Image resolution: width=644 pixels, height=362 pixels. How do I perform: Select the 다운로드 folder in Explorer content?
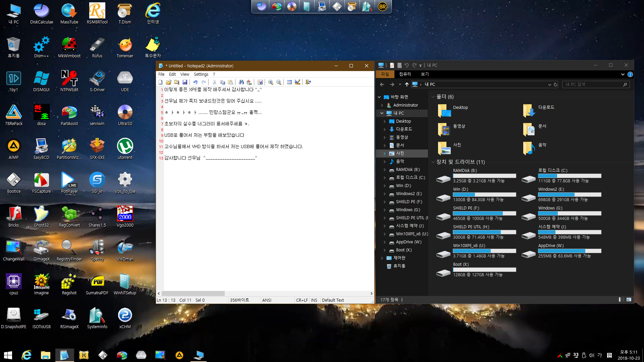539,110
